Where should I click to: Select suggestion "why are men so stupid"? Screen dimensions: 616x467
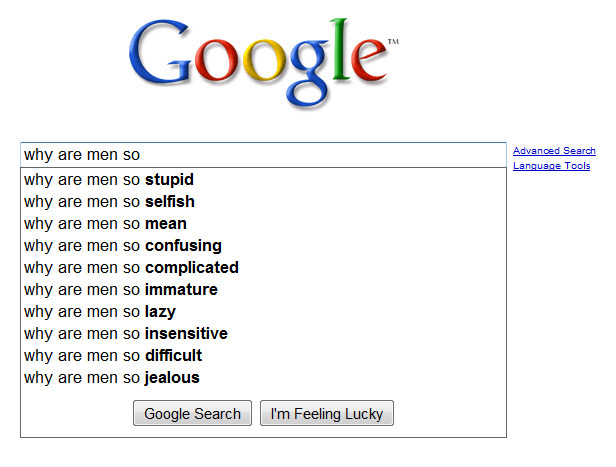(x=109, y=180)
